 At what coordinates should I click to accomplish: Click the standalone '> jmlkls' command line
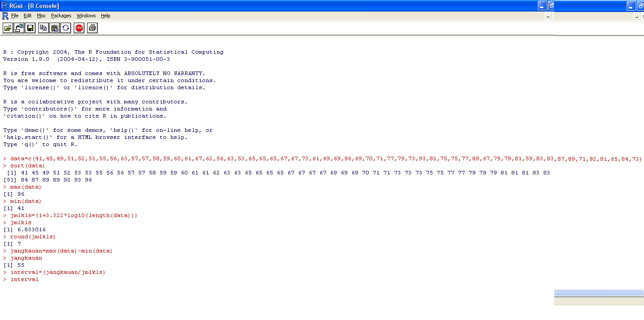coord(17,222)
